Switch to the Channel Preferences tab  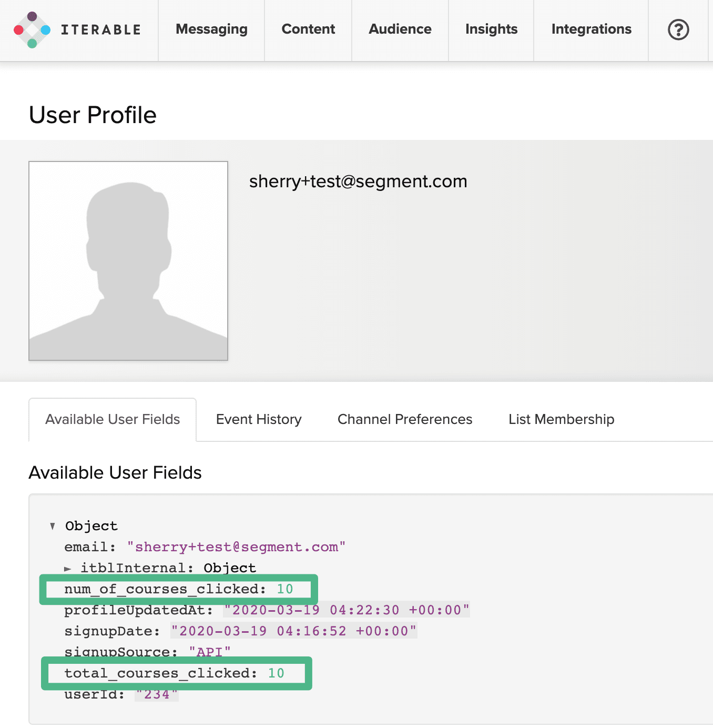point(405,419)
